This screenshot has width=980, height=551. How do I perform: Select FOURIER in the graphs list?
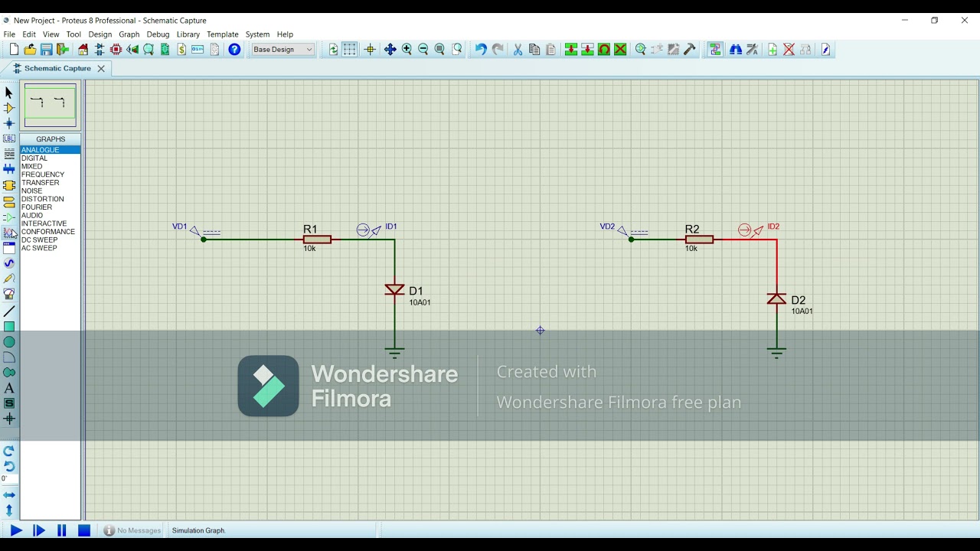(x=50, y=207)
